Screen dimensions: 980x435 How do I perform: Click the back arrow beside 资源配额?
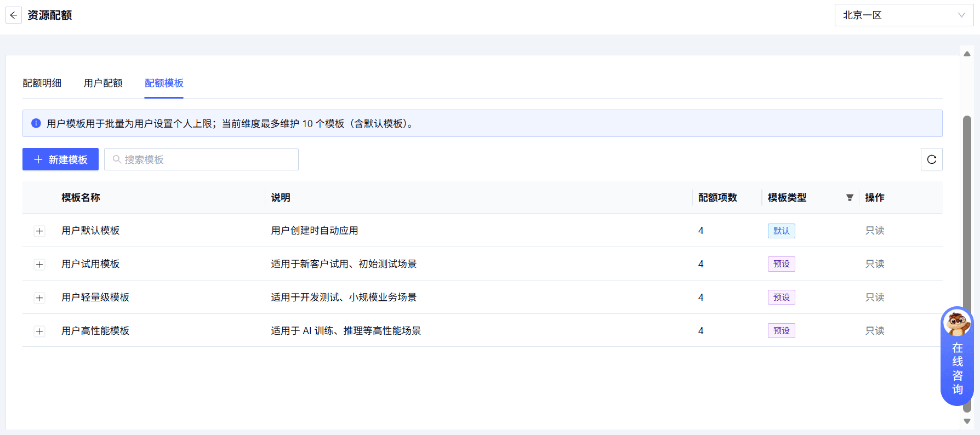pyautogui.click(x=14, y=15)
